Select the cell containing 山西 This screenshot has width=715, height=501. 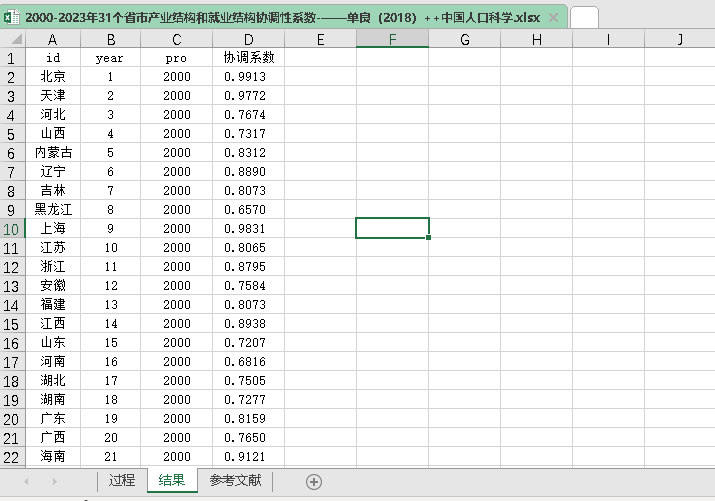pyautogui.click(x=53, y=134)
